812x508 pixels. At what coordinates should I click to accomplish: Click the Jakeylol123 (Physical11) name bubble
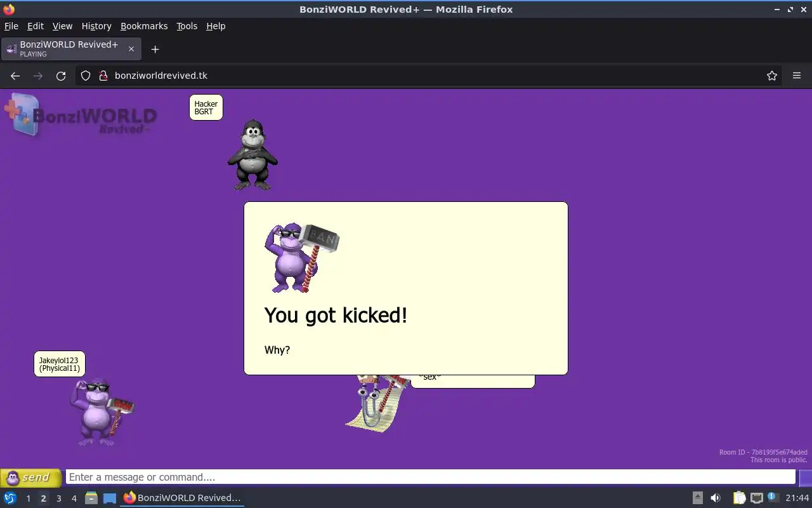60,364
